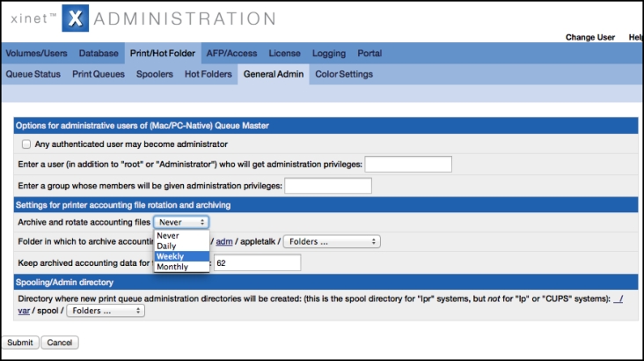The height and width of the screenshot is (361, 644).
Task: Open the Database tab
Action: [x=99, y=54]
